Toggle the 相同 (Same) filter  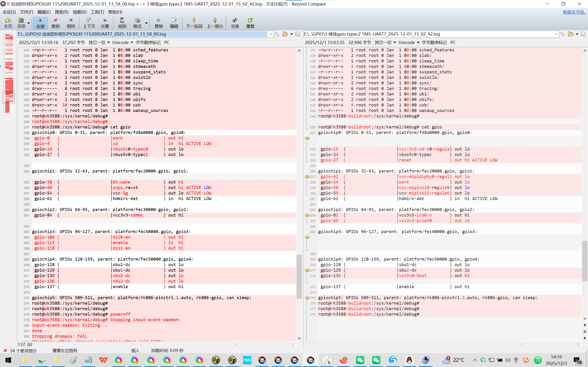(x=71, y=23)
